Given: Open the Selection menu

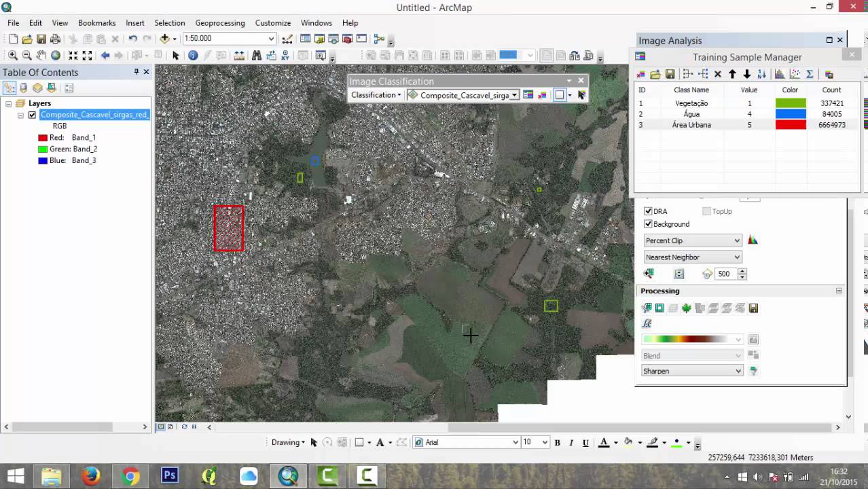Looking at the screenshot, I should (170, 22).
